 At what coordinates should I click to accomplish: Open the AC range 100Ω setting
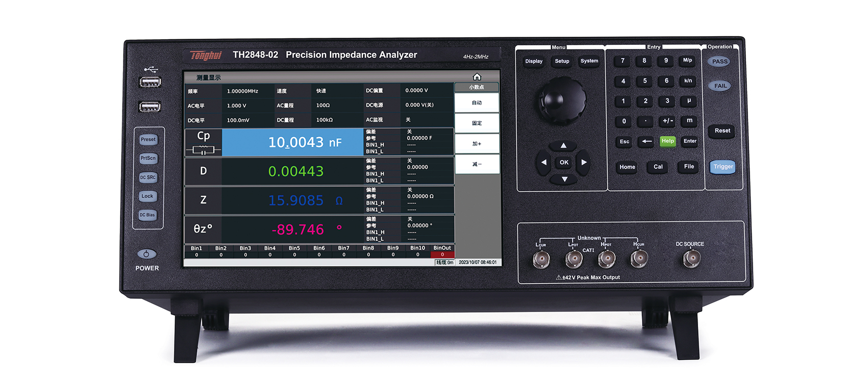323,106
